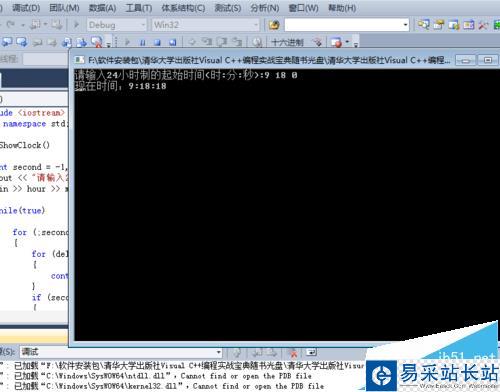Viewport: 500px width, 392px height.
Task: Toggle 十六进制 hexadecimal display
Action: [x=287, y=42]
